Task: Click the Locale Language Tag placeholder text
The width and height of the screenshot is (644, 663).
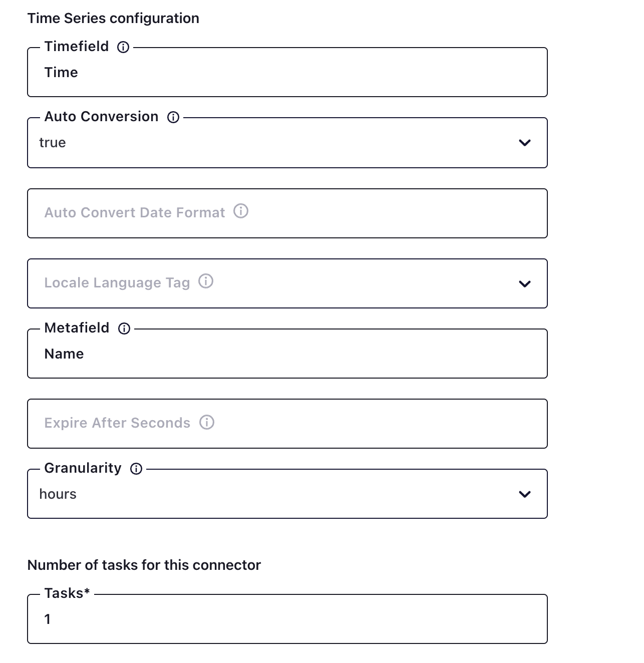Action: coord(117,283)
